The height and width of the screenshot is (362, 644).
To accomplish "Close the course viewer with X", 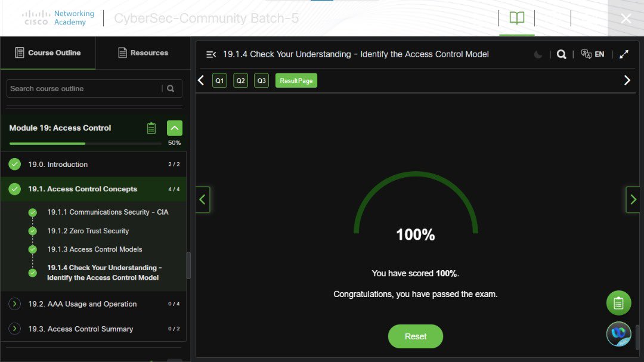I will click(x=626, y=18).
